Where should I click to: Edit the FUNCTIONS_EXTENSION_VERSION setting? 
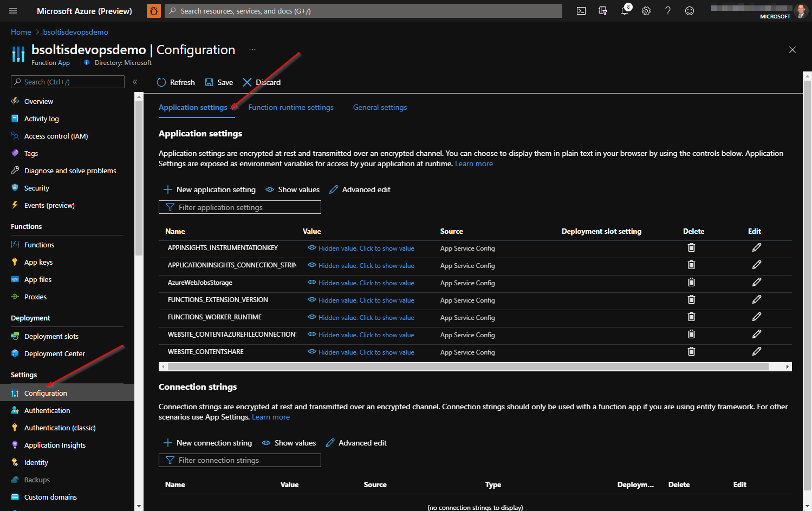coord(757,300)
